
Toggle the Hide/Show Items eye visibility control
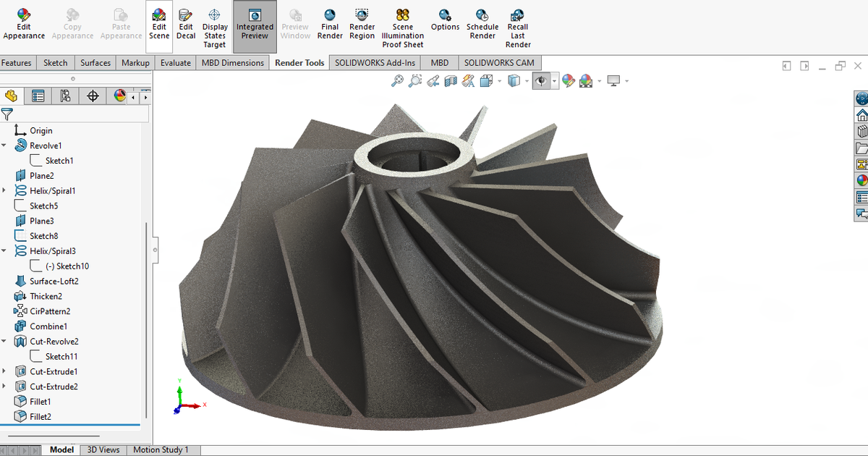tap(541, 80)
